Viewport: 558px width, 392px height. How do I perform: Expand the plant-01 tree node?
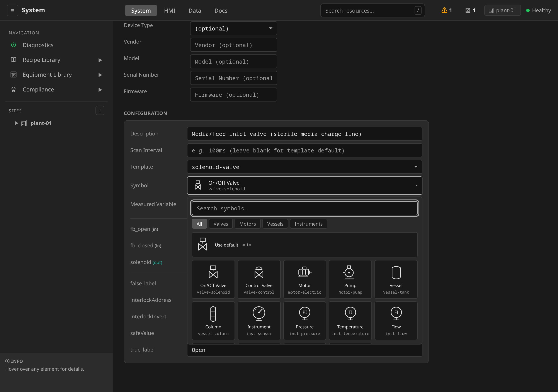(16, 123)
